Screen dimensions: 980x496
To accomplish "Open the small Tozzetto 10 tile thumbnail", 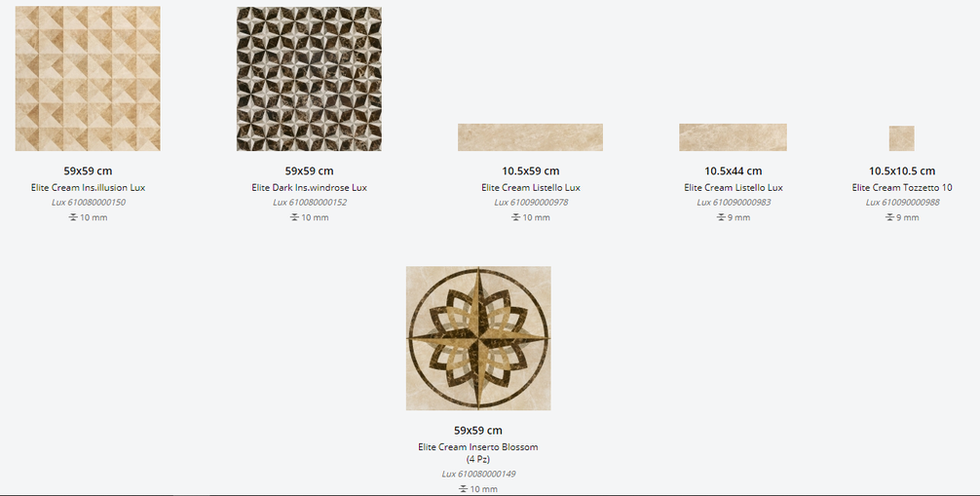I will [902, 138].
